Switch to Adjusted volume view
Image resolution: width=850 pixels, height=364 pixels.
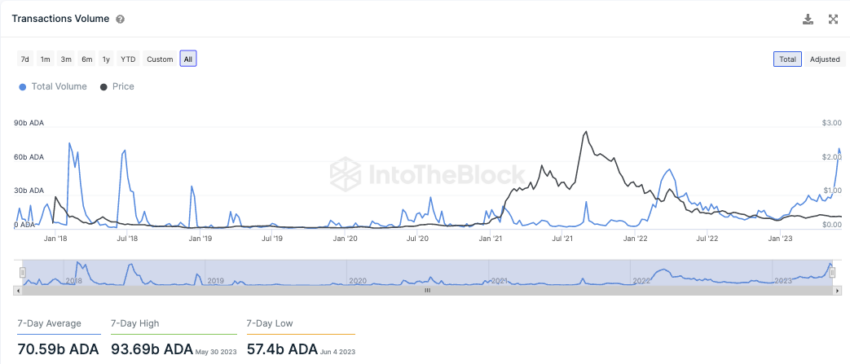(x=825, y=59)
